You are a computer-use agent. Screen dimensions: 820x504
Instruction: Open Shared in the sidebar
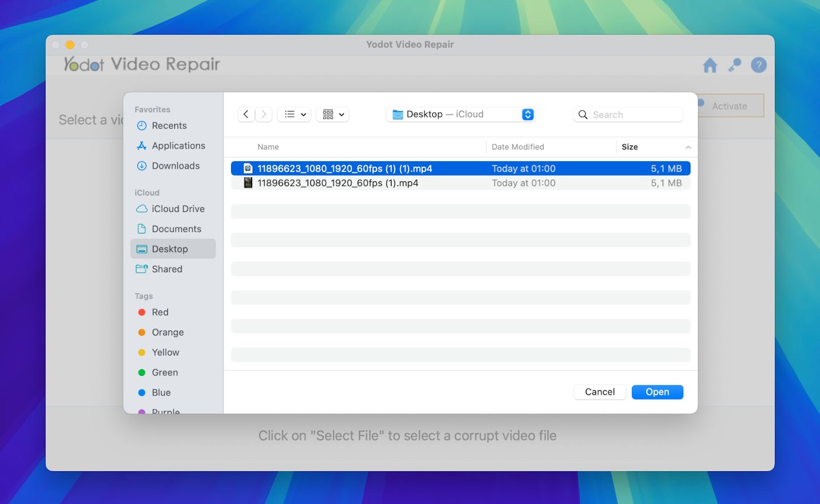click(x=173, y=269)
